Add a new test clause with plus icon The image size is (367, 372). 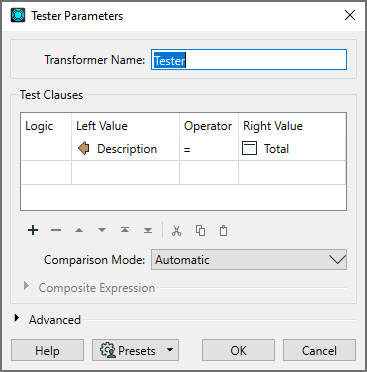point(33,230)
